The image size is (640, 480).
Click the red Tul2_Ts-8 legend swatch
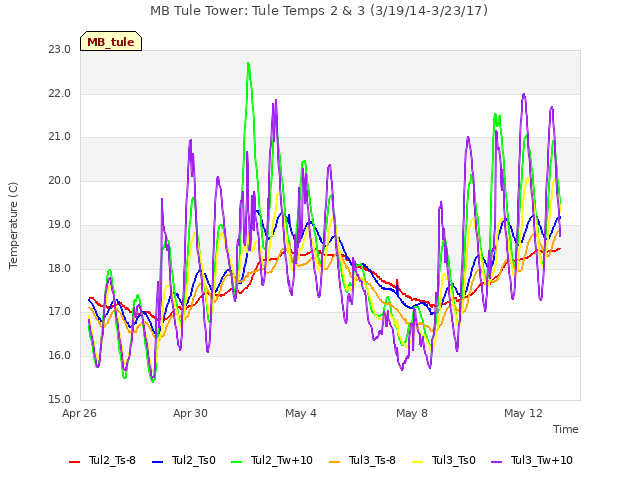click(x=75, y=462)
